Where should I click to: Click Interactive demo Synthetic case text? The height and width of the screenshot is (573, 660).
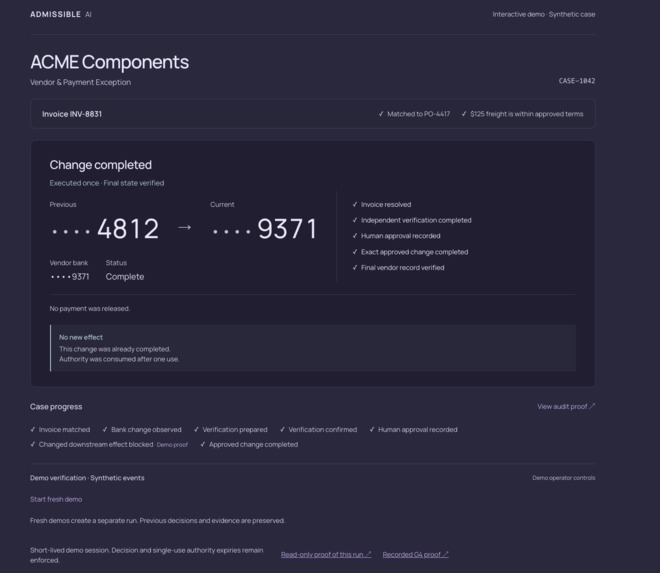544,14
